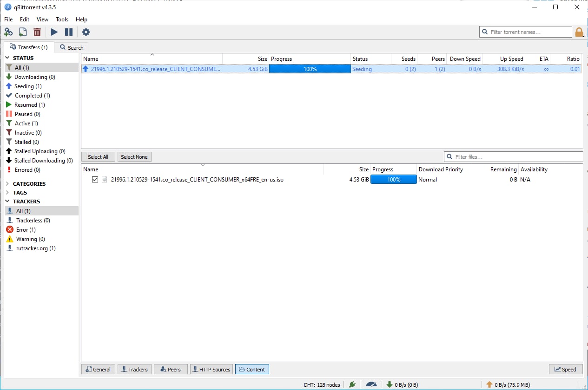Select Errored (0) status filter
Image resolution: width=588 pixels, height=390 pixels.
pyautogui.click(x=27, y=170)
